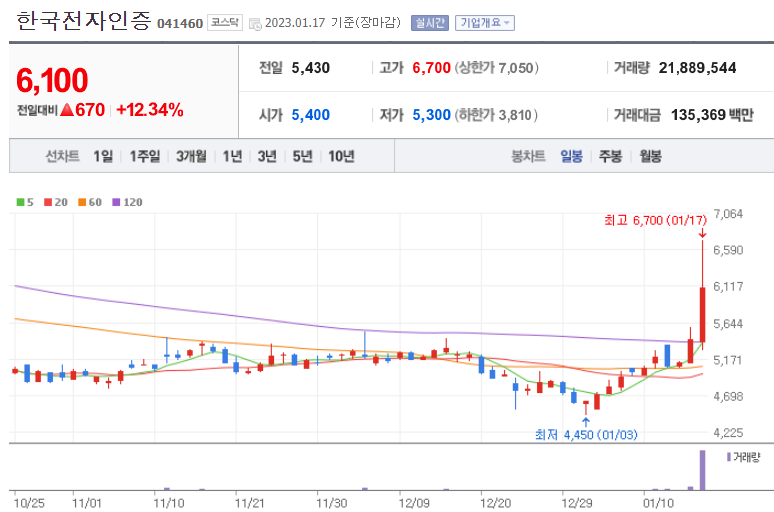Screen dimensions: 774x512
Task: Switch to the 월봉 monthly candle chart
Action: point(650,157)
